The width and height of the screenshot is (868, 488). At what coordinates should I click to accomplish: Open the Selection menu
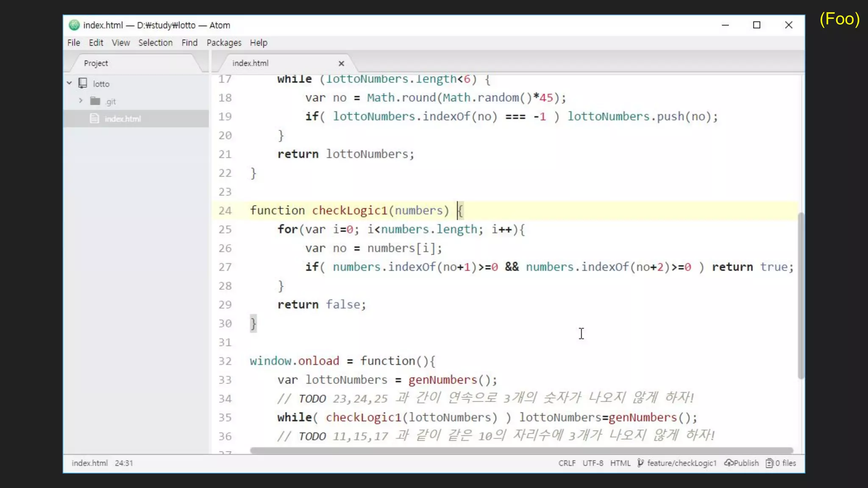point(155,43)
